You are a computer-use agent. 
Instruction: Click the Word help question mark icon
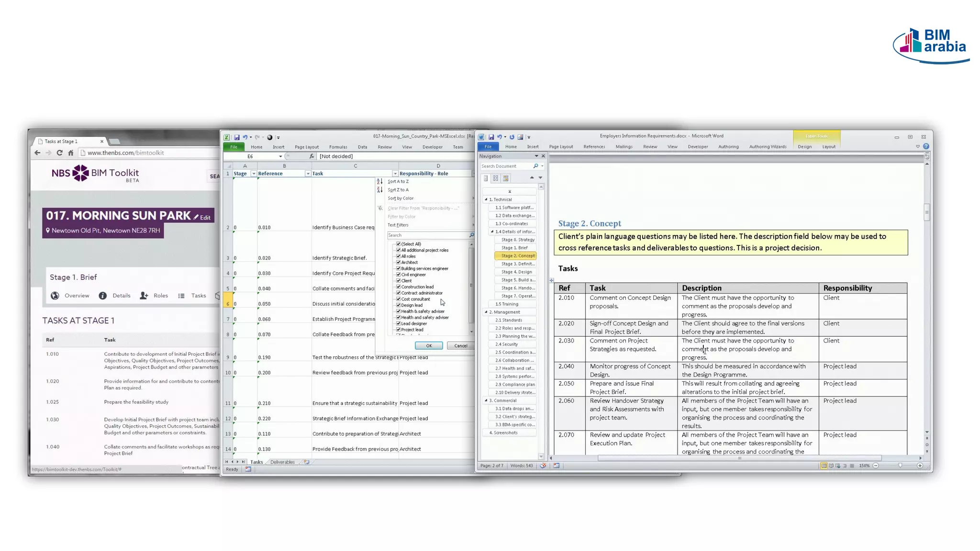[926, 146]
